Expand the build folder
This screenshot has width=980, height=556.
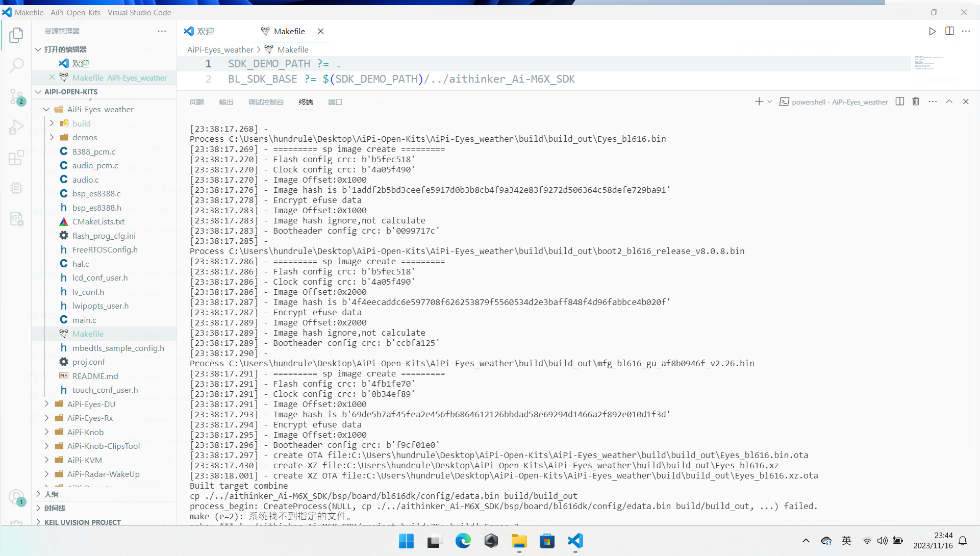(x=52, y=123)
